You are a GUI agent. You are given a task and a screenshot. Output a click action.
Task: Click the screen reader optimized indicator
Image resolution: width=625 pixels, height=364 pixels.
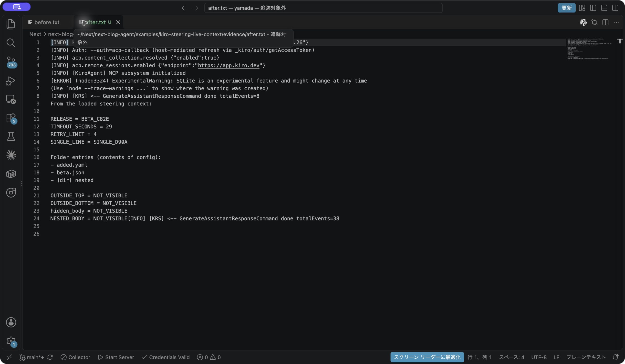[x=427, y=357]
